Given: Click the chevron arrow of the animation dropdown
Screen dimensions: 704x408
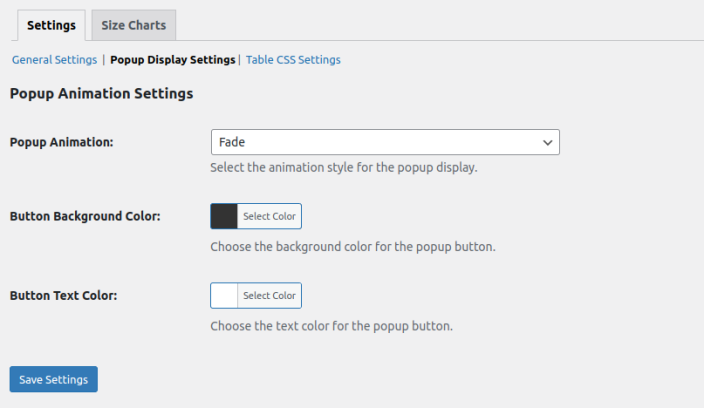Looking at the screenshot, I should click(x=547, y=143).
